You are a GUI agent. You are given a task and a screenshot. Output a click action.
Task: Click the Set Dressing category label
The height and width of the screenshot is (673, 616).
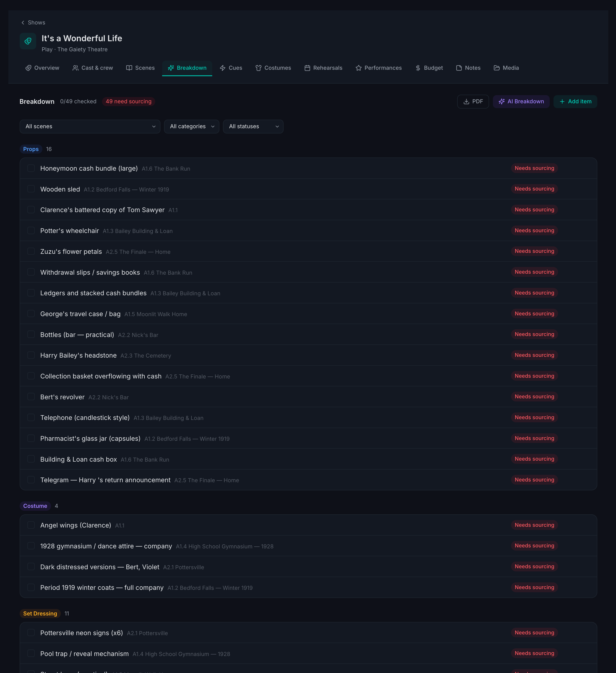pyautogui.click(x=40, y=614)
